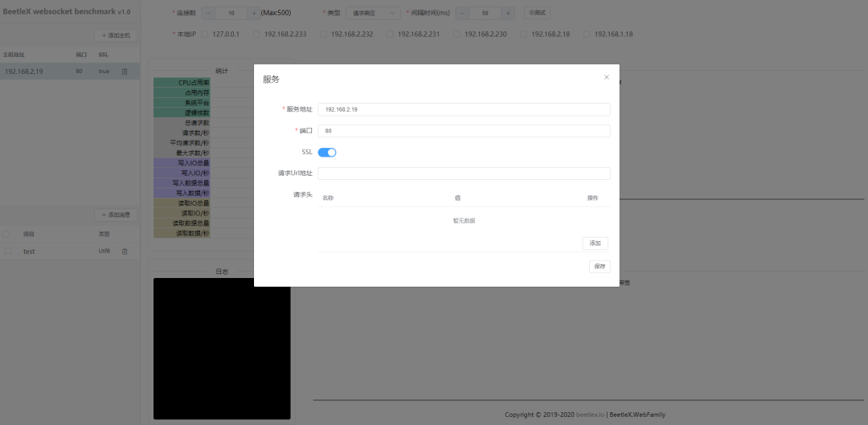
Task: Click the black log output area
Action: point(222,349)
